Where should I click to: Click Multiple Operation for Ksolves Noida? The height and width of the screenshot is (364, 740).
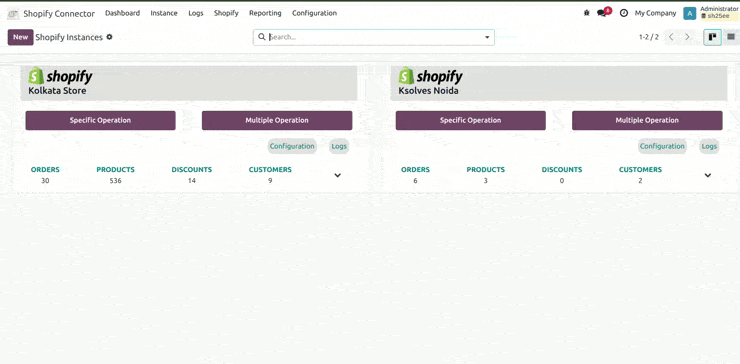click(647, 120)
